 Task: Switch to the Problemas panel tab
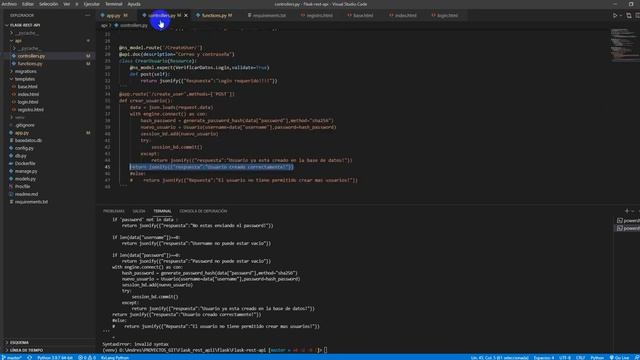[x=113, y=211]
